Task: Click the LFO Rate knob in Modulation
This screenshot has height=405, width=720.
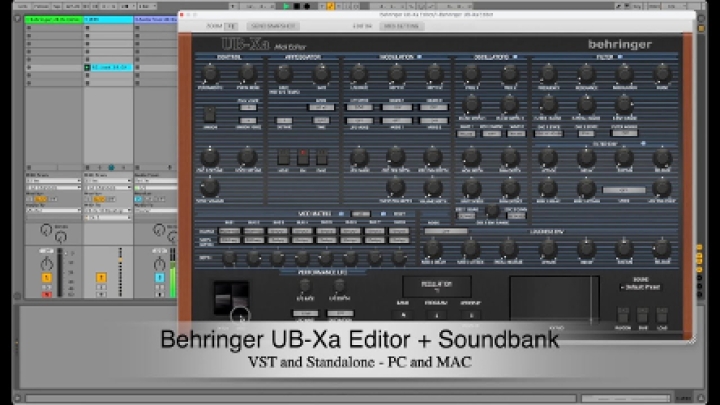Action: tap(359, 73)
